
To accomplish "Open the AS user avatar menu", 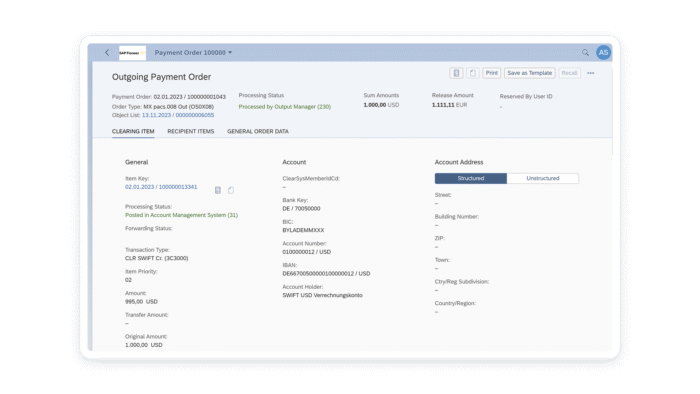I will coord(603,53).
